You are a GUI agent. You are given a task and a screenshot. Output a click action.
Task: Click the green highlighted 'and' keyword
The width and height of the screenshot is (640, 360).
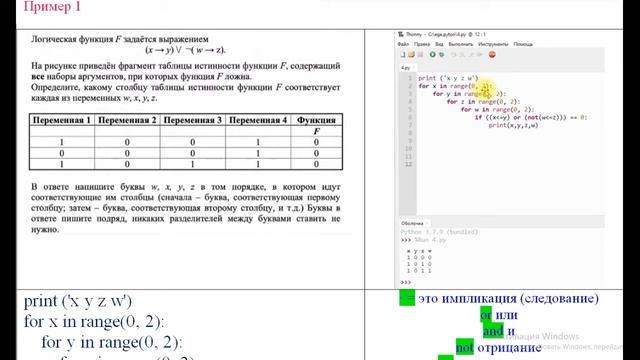pos(493,331)
